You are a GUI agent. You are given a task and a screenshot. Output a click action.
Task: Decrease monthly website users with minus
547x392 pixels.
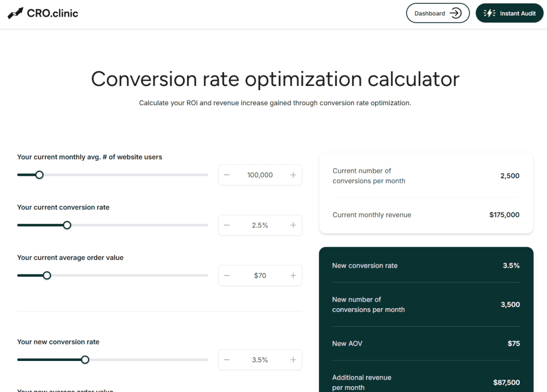click(227, 175)
